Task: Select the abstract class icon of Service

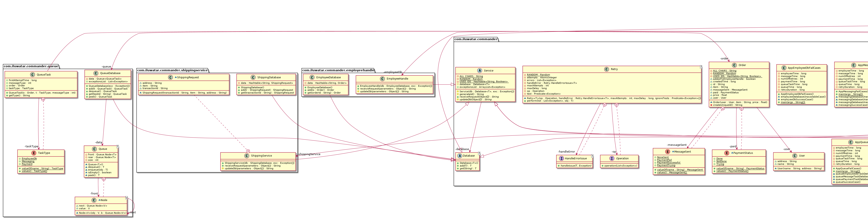Action: [x=480, y=71]
